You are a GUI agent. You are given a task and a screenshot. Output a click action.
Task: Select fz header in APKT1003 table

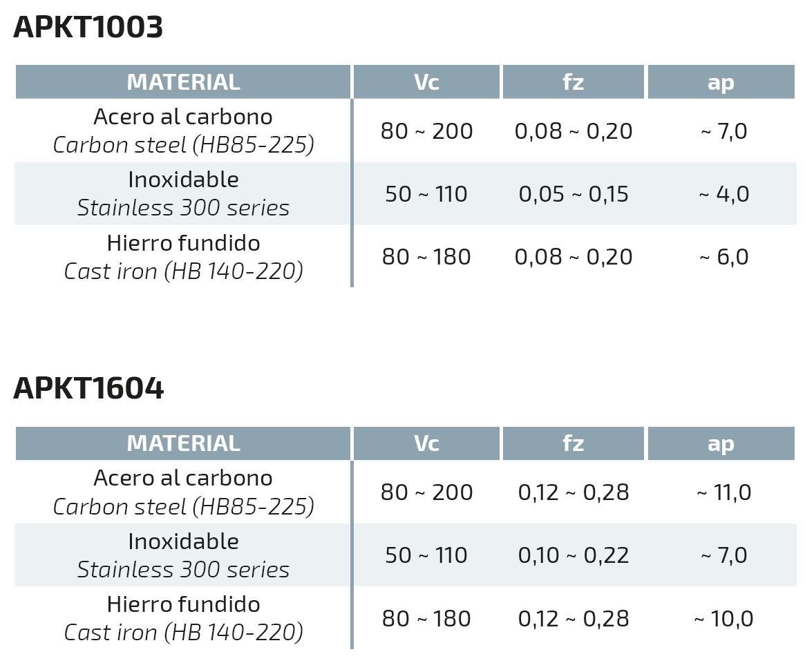(573, 81)
